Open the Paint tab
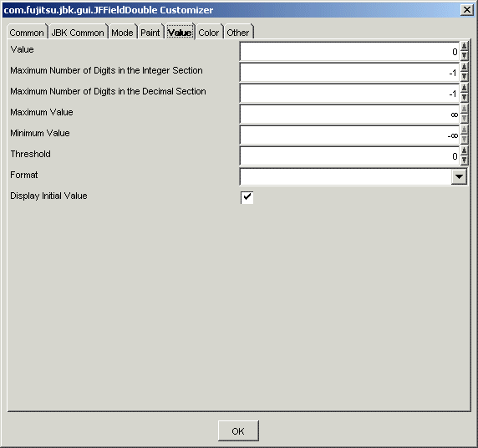 point(150,32)
